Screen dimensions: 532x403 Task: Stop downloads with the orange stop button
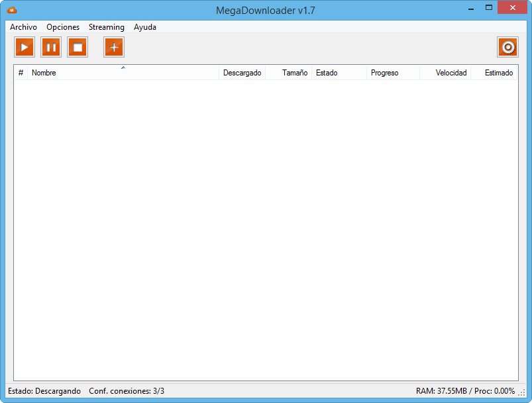pyautogui.click(x=78, y=47)
